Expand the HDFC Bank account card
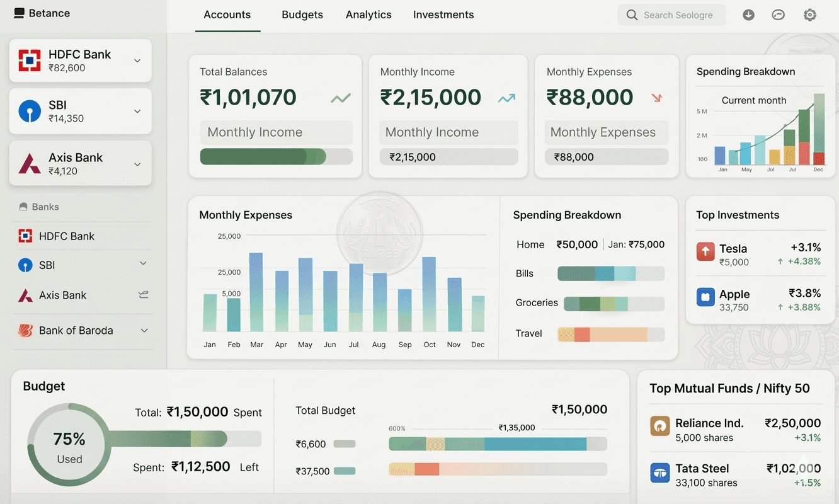839x504 pixels. pos(137,60)
